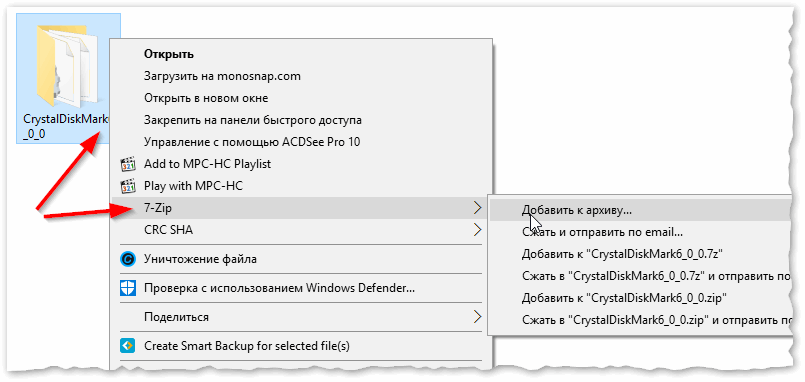Screen dimensions: 805x382
Task: Choose Управление с помощью ACDSee Pro 10
Action: (x=252, y=142)
